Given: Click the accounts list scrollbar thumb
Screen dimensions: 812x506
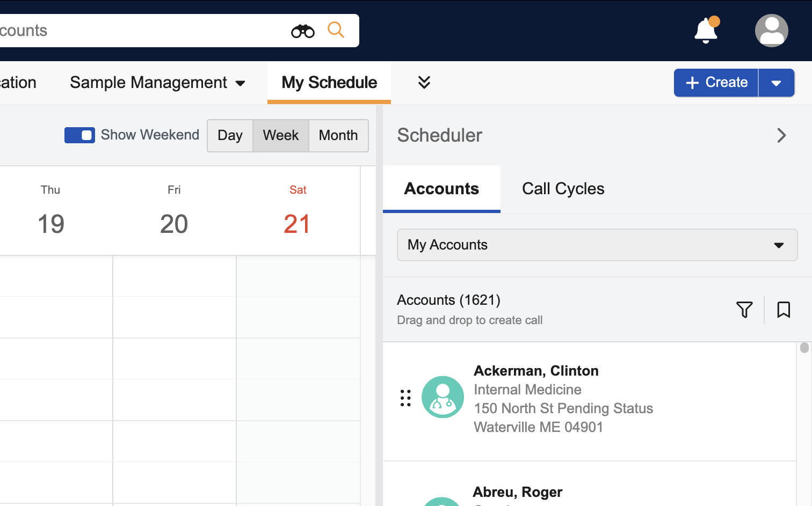Looking at the screenshot, I should coord(804,348).
